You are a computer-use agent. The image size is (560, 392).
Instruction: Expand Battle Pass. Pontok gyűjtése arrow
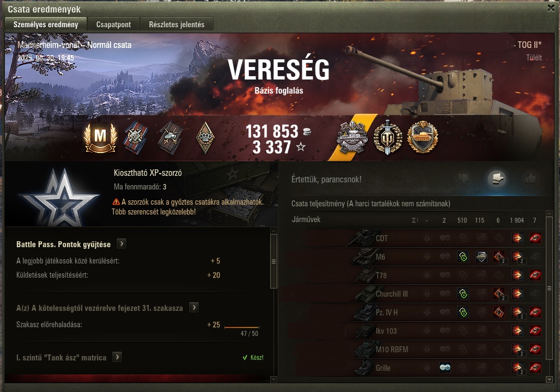point(121,244)
